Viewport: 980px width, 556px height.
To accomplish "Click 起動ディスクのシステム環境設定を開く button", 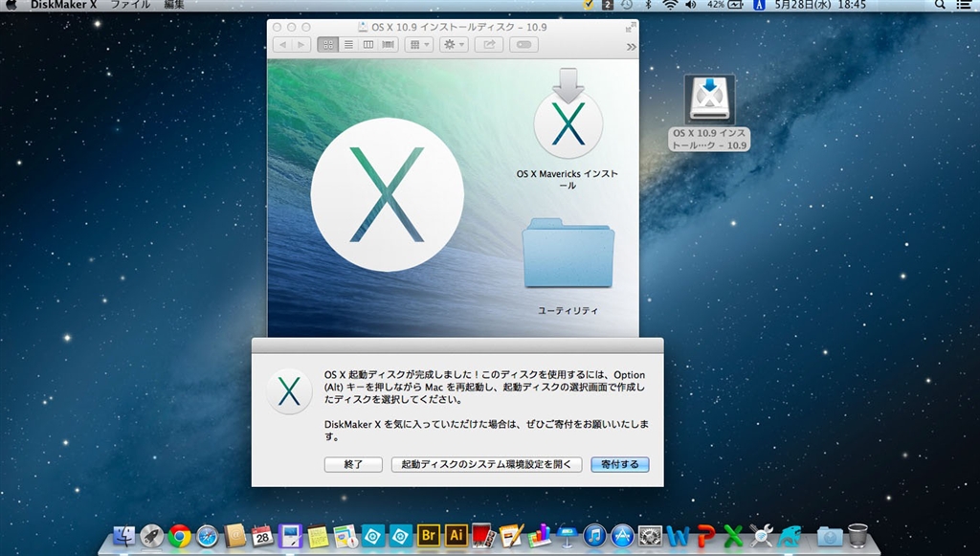I will click(486, 464).
